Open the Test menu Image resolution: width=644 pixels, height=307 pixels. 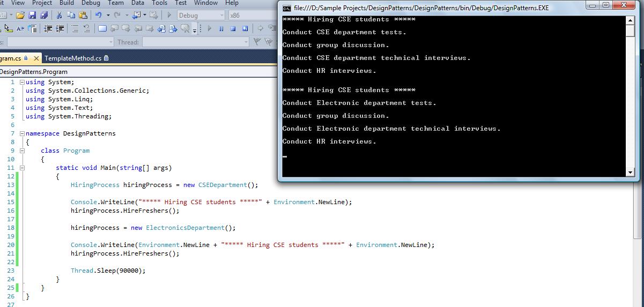[181, 3]
